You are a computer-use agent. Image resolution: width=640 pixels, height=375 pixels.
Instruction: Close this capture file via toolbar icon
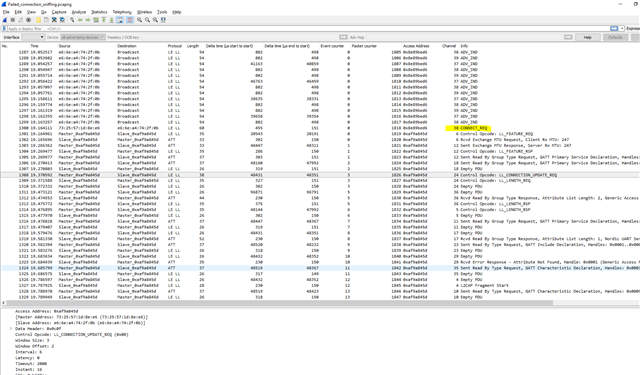(54, 20)
